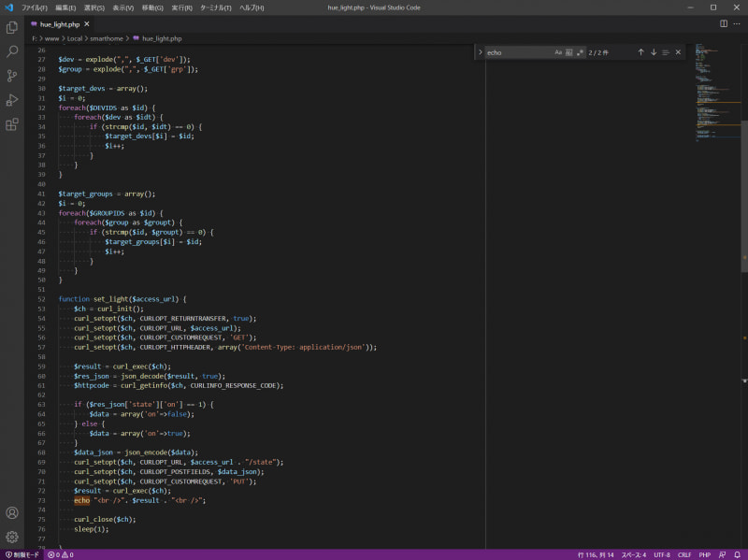The height and width of the screenshot is (560, 748).
Task: Open the Explorer view in the activity bar
Action: 12,28
